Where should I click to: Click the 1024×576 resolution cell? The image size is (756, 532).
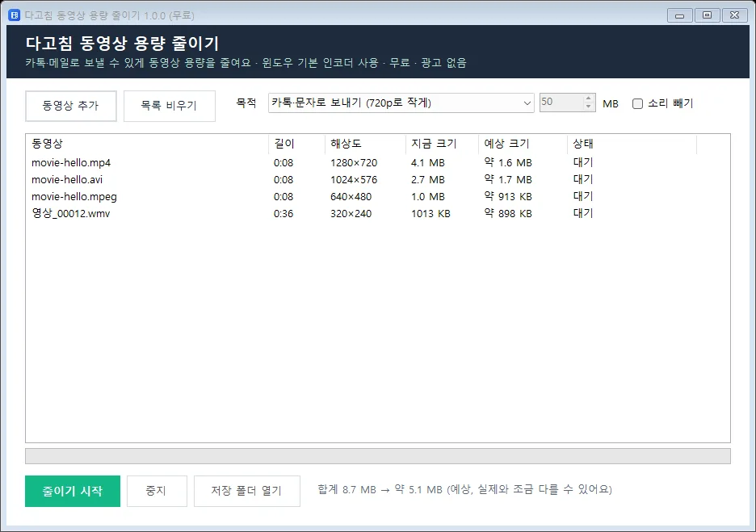pos(354,180)
